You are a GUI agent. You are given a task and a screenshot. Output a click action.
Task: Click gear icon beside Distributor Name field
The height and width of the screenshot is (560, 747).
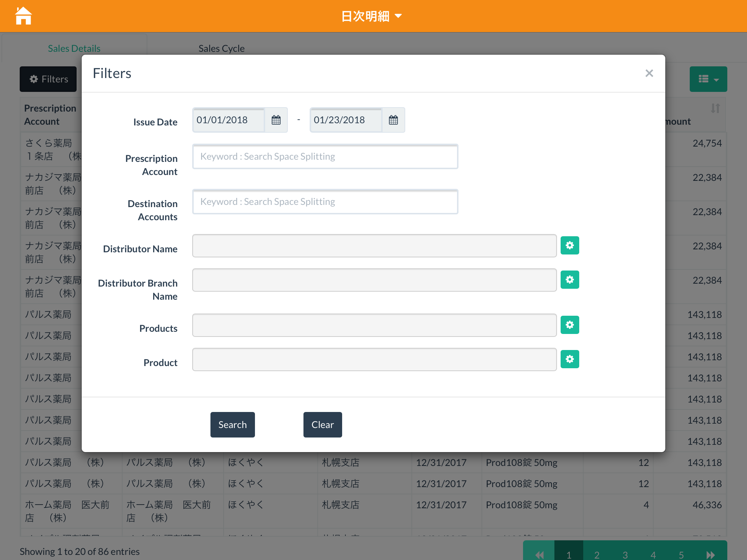(x=569, y=245)
